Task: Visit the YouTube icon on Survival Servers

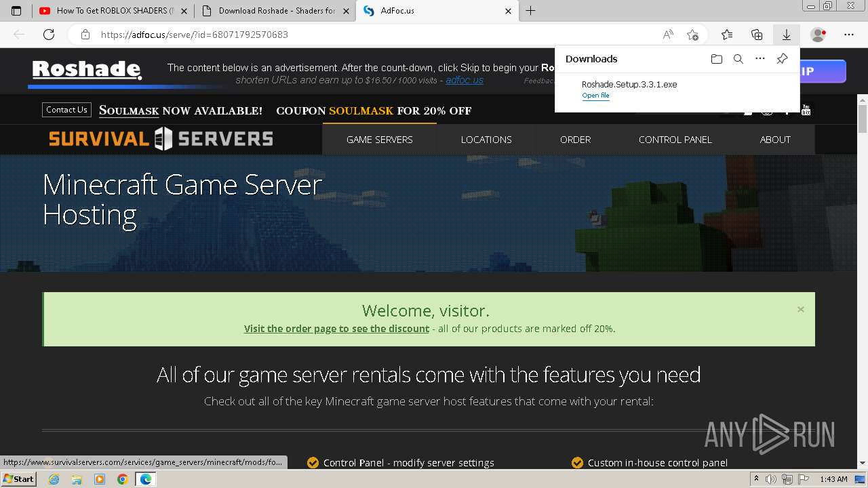Action: pyautogui.click(x=806, y=110)
